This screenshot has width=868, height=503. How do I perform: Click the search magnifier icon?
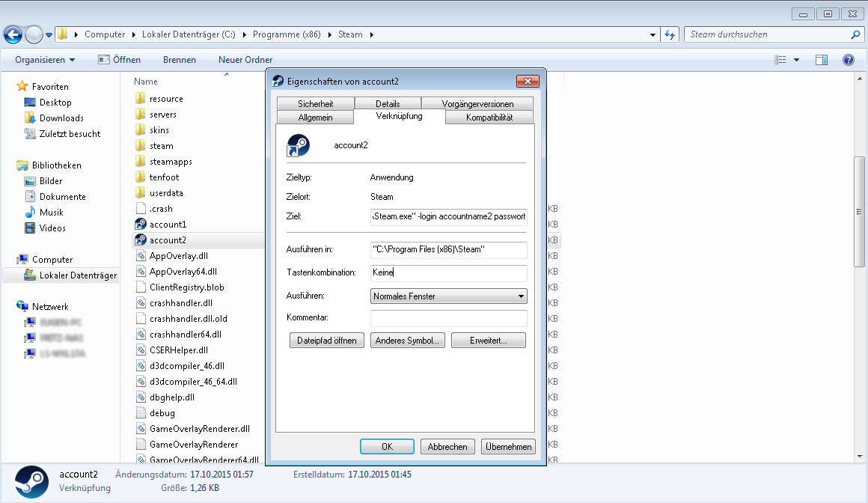click(855, 35)
